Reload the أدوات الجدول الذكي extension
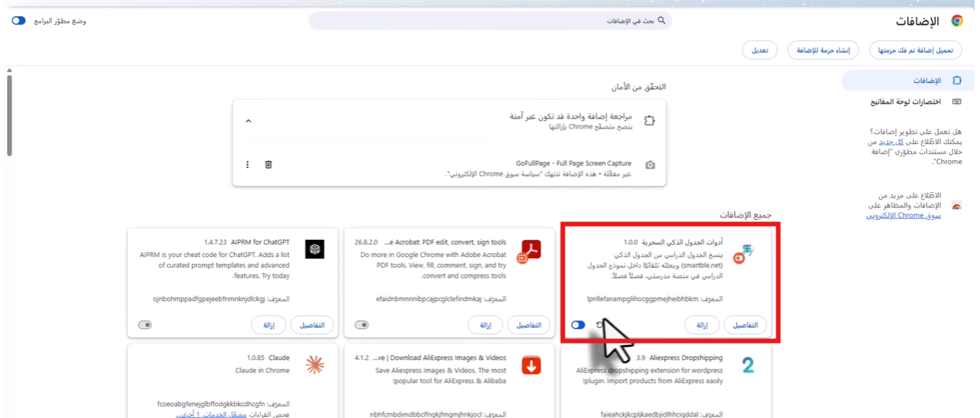 click(x=600, y=325)
